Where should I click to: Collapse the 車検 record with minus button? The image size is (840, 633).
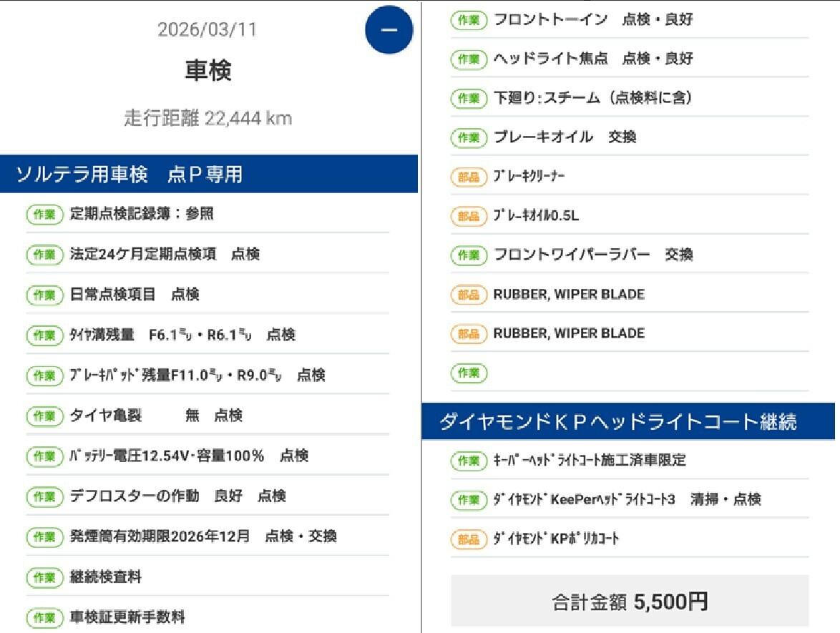389,31
